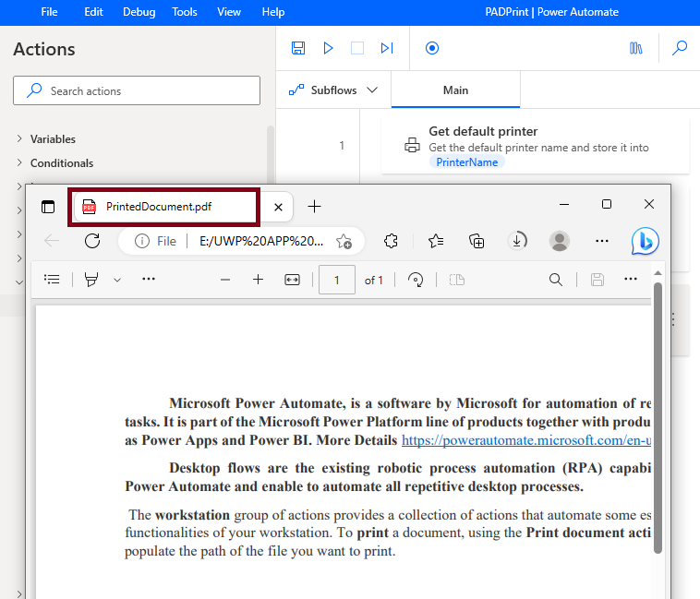
Task: Open the Edit menu
Action: tap(93, 12)
